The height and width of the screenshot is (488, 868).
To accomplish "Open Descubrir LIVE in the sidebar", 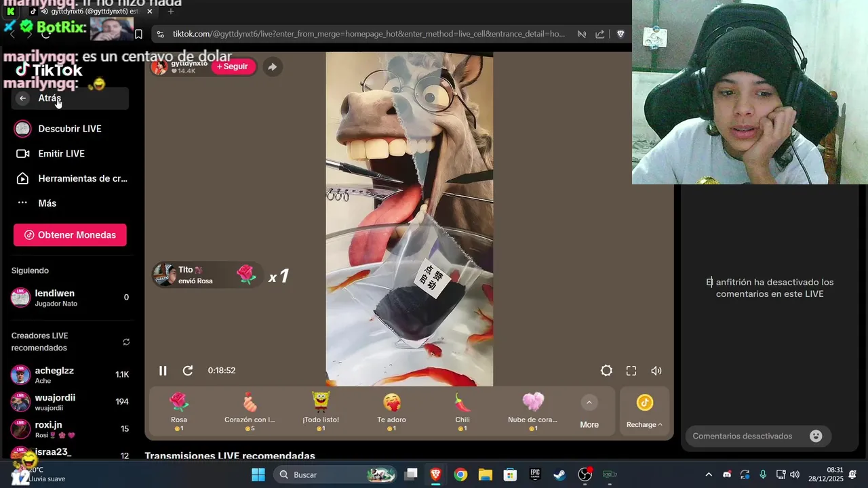I will click(x=70, y=129).
